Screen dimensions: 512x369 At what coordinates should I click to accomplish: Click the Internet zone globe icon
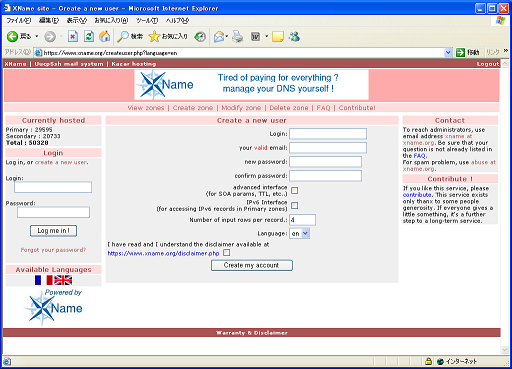click(440, 361)
